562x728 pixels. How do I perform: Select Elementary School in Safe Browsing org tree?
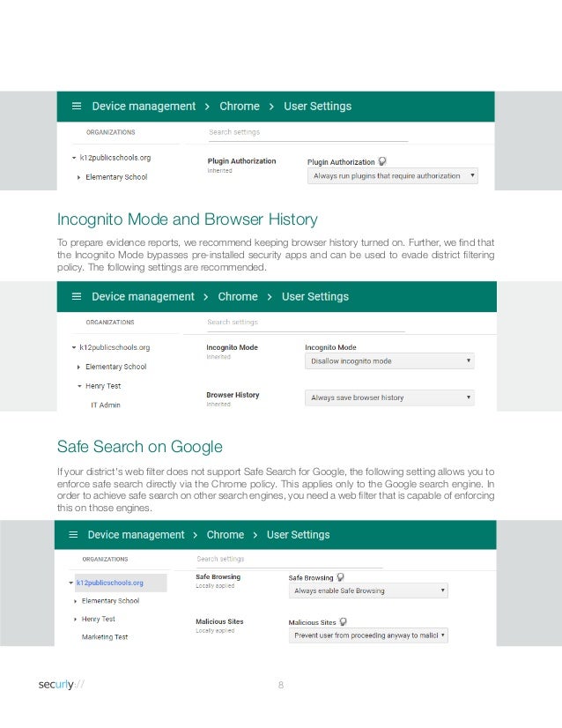110,601
